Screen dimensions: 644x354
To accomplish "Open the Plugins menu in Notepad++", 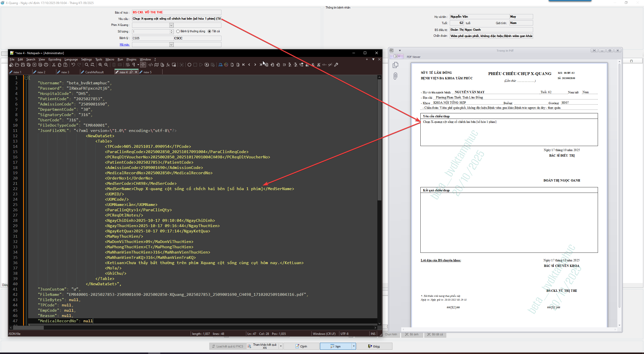I will [x=131, y=59].
